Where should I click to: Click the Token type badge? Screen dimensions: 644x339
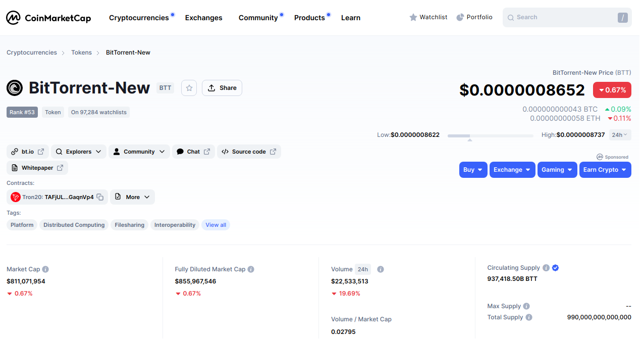pos(53,112)
